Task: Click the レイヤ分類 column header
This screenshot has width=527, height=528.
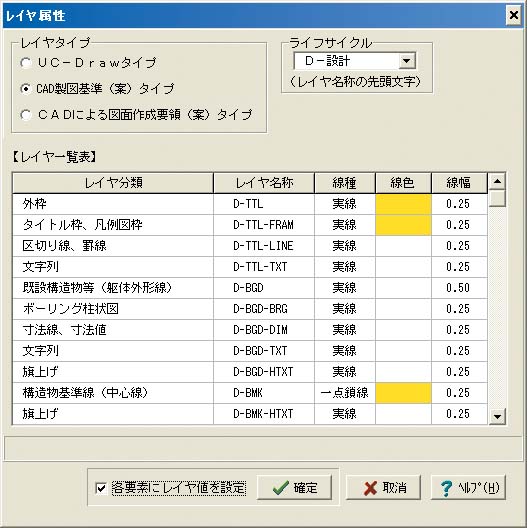Action: 113,183
